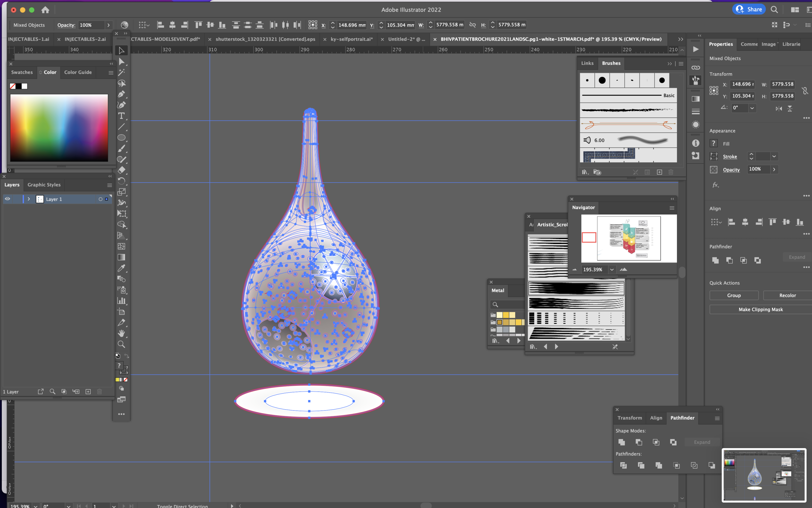The image size is (812, 508).
Task: Click the X position field in Properties
Action: coord(742,84)
